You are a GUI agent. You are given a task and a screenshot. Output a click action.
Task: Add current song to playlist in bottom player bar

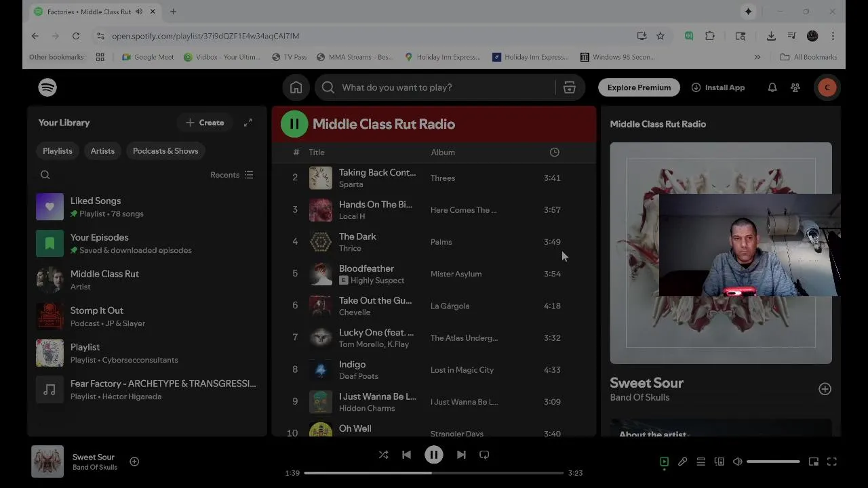pyautogui.click(x=134, y=462)
